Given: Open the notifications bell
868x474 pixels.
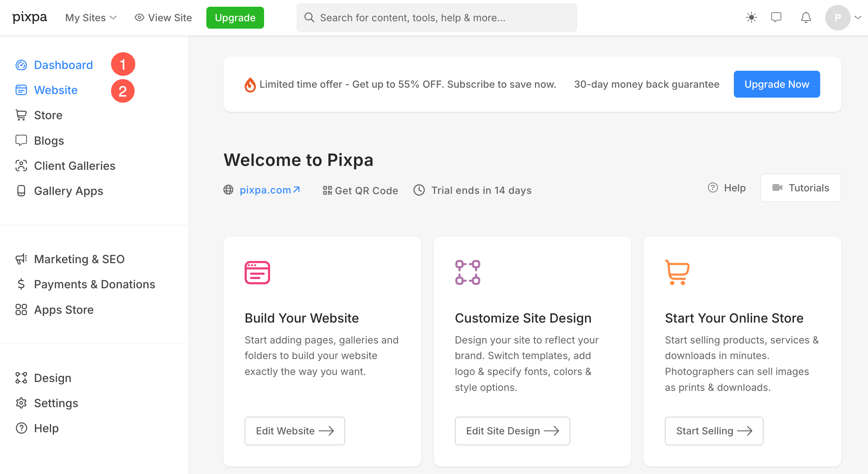Looking at the screenshot, I should [x=806, y=17].
